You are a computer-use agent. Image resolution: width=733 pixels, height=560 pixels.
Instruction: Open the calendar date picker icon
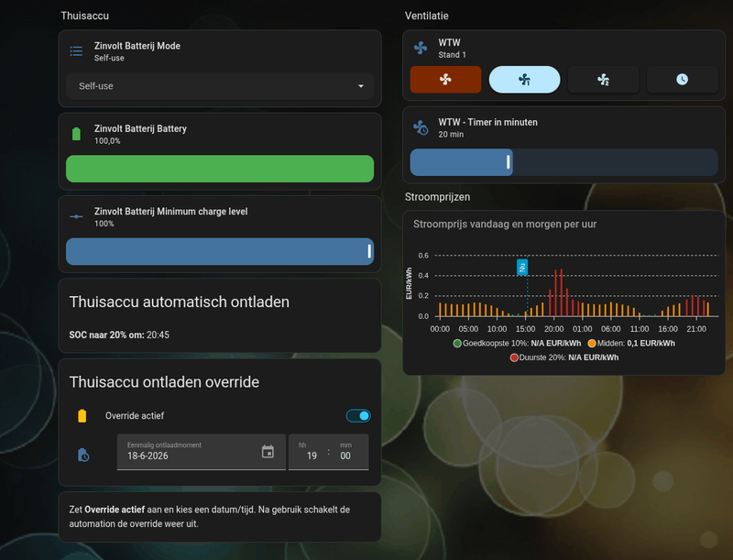tap(268, 452)
